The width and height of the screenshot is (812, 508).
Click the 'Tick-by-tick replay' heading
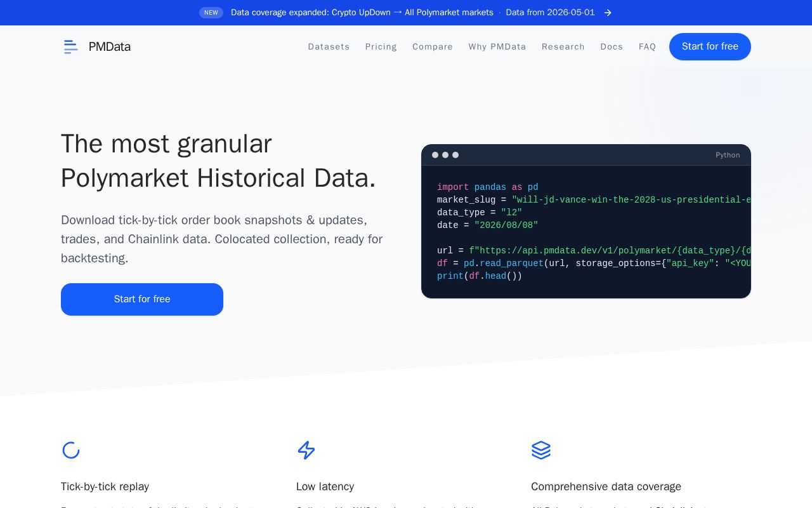tap(105, 486)
